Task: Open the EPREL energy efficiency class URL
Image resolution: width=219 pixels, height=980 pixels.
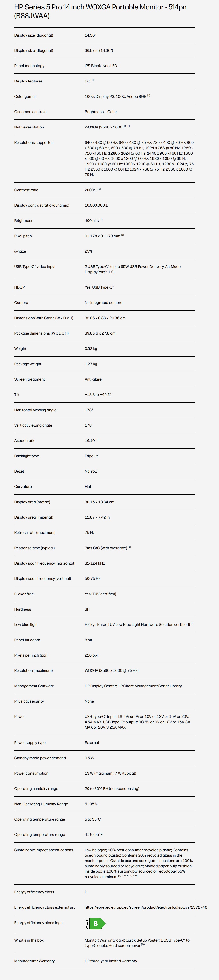Action: click(x=146, y=907)
